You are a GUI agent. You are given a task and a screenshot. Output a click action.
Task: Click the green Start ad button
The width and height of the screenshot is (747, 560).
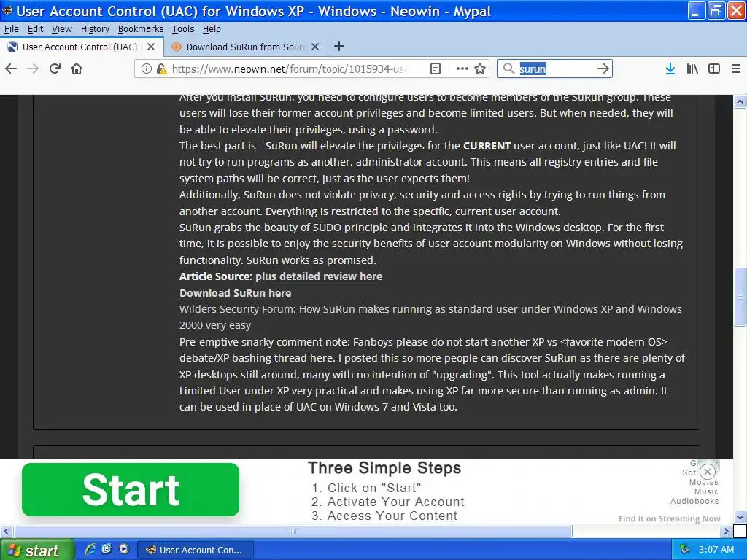[131, 489]
